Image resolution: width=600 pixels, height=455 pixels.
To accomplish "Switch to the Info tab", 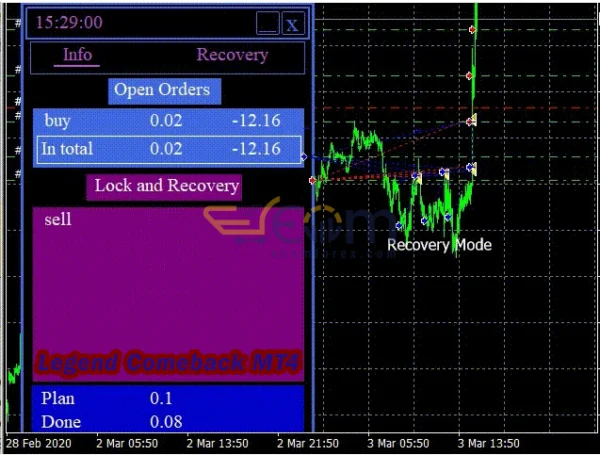I will [77, 55].
